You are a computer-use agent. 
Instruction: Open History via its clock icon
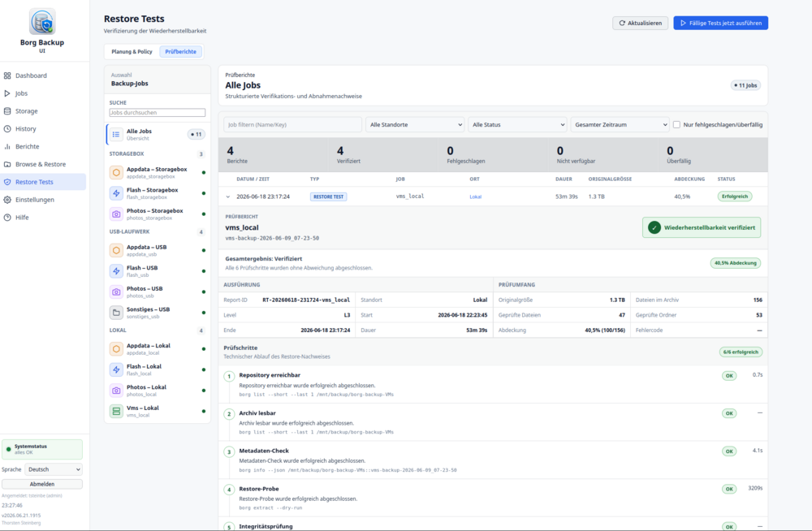7,128
